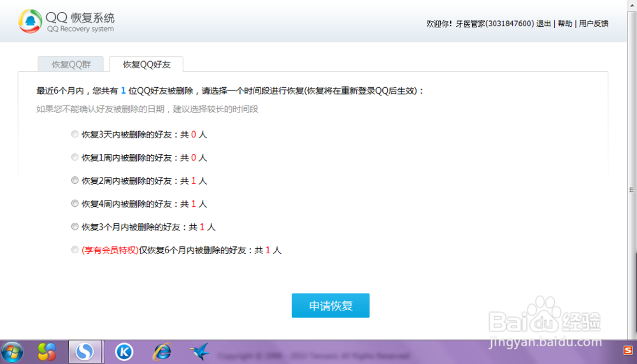Screen dimensions: 637x364
Task: Click the QQ Recovery system penguin logo
Action: [30, 21]
